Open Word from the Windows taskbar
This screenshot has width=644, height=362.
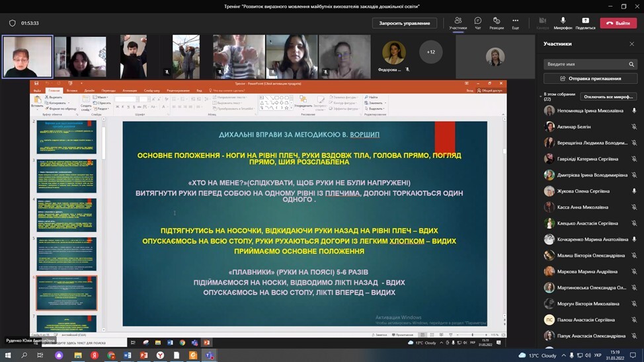[128, 355]
